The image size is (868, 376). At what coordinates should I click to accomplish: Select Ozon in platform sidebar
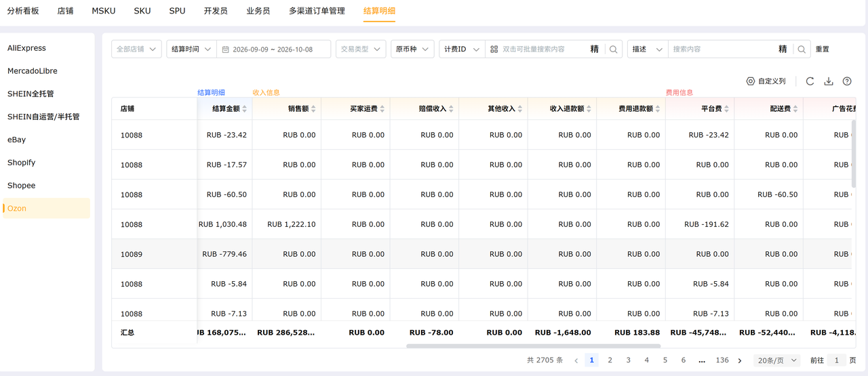(46, 208)
